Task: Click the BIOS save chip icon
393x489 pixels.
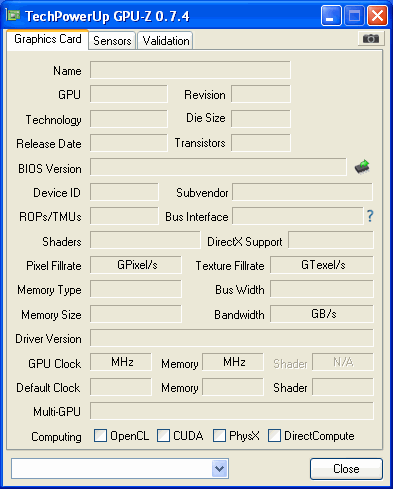Action: tap(362, 166)
